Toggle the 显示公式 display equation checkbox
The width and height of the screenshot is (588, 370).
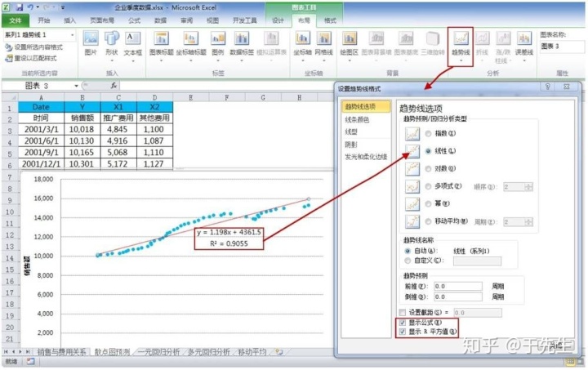click(x=403, y=323)
